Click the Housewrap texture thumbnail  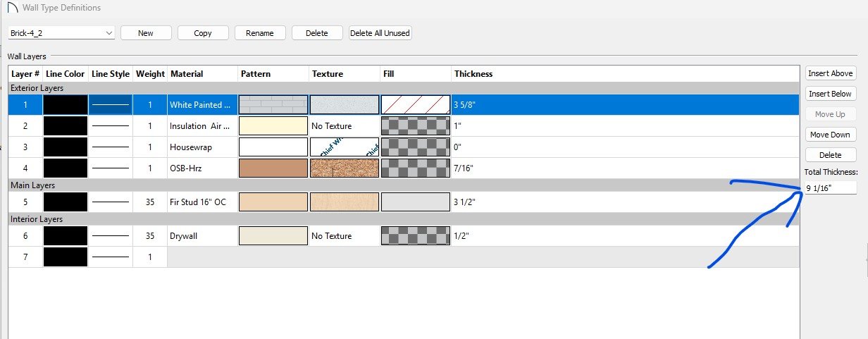[x=345, y=147]
